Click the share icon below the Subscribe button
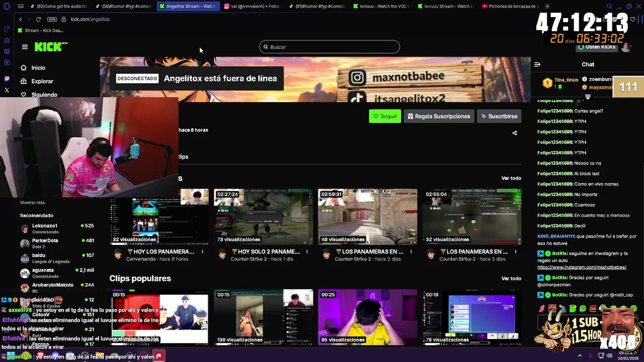This screenshot has width=644, height=362. [514, 133]
